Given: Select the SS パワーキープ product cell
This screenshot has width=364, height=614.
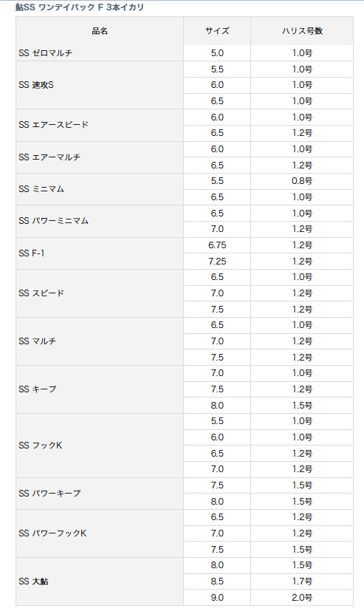Looking at the screenshot, I should pyautogui.click(x=100, y=494).
